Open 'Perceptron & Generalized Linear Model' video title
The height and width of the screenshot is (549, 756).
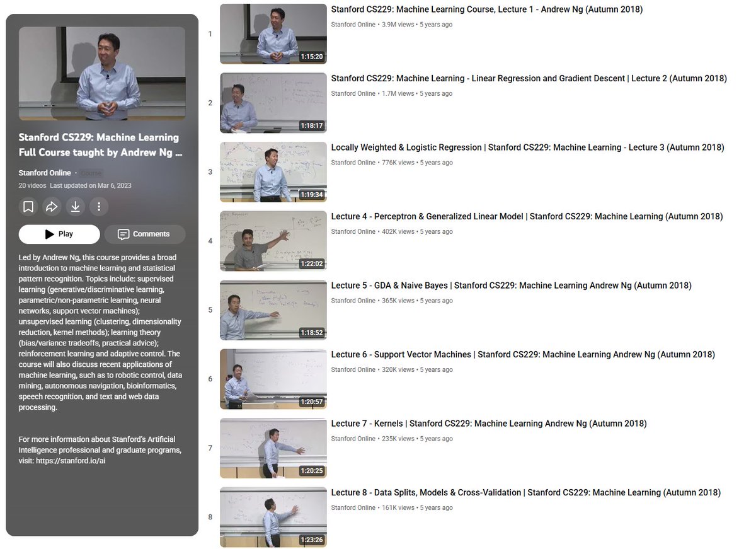(x=527, y=216)
